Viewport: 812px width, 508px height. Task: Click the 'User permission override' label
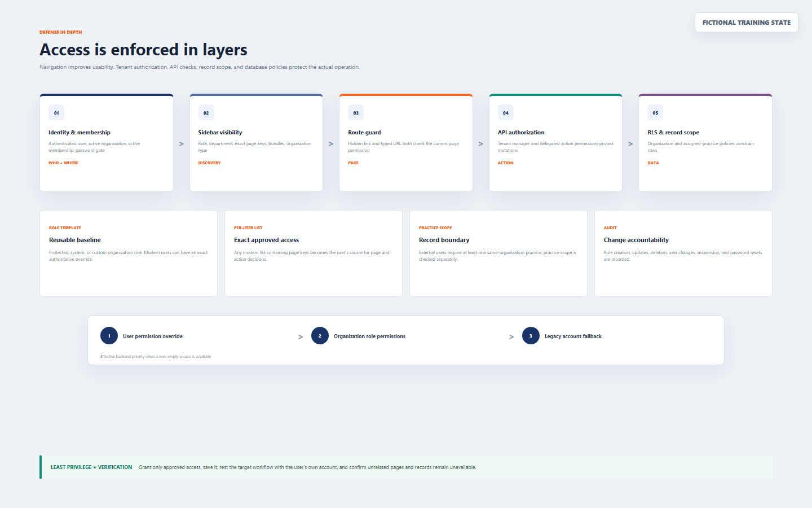click(153, 336)
